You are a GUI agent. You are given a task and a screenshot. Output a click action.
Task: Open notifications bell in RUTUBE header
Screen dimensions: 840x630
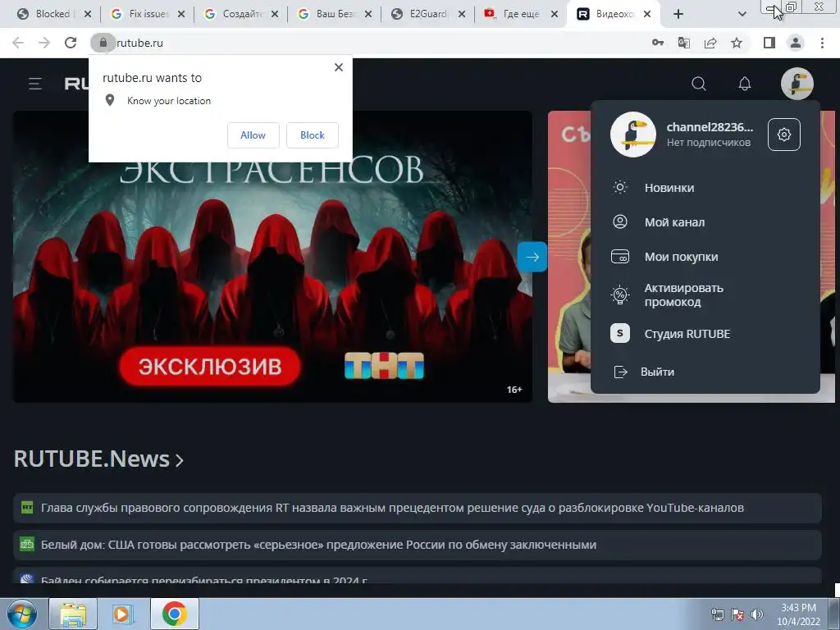tap(745, 84)
